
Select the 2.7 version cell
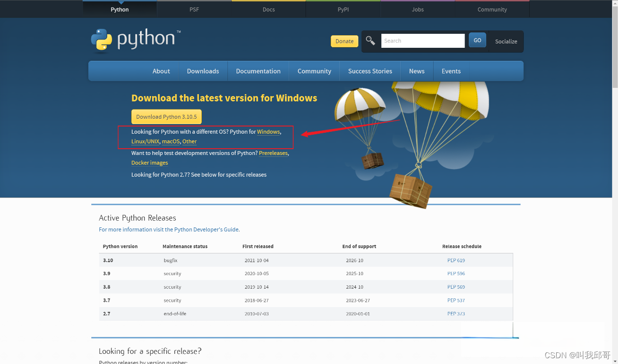click(107, 314)
